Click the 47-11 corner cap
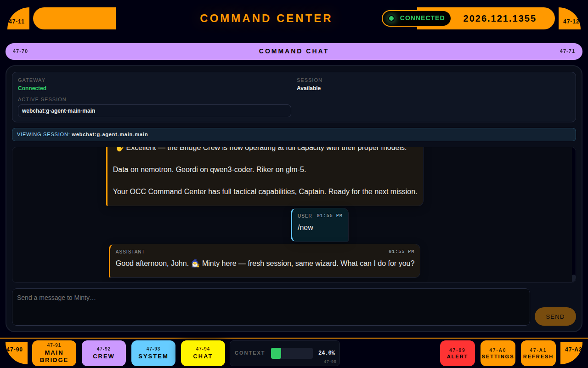The height and width of the screenshot is (368, 588). pos(18,18)
